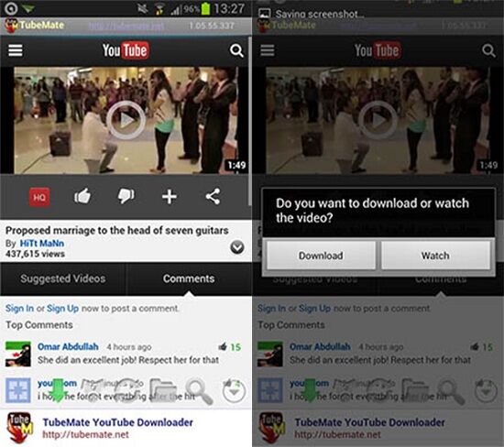Open TubeMate YouTube Downloader banner on left screen
The height and width of the screenshot is (447, 504).
pyautogui.click(x=126, y=428)
